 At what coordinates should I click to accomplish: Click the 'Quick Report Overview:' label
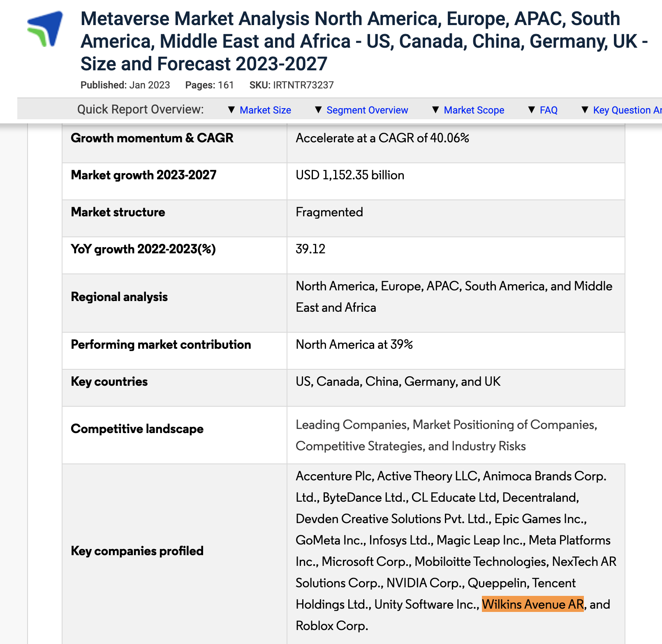[141, 109]
